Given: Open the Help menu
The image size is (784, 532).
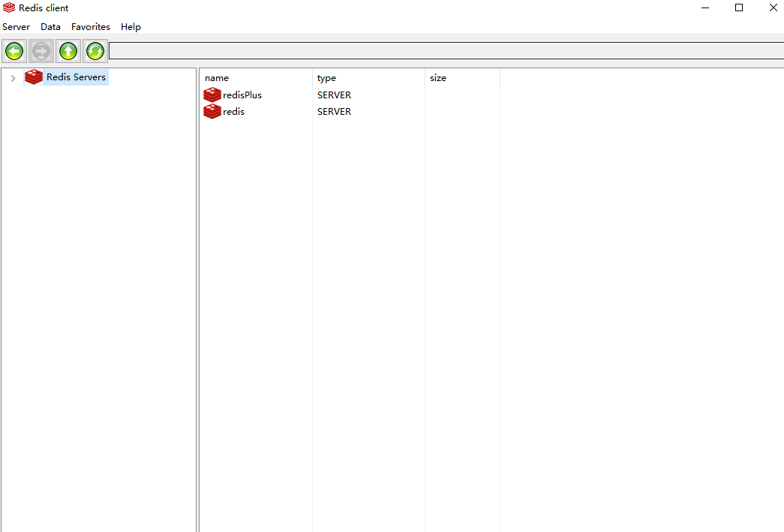Looking at the screenshot, I should 131,26.
